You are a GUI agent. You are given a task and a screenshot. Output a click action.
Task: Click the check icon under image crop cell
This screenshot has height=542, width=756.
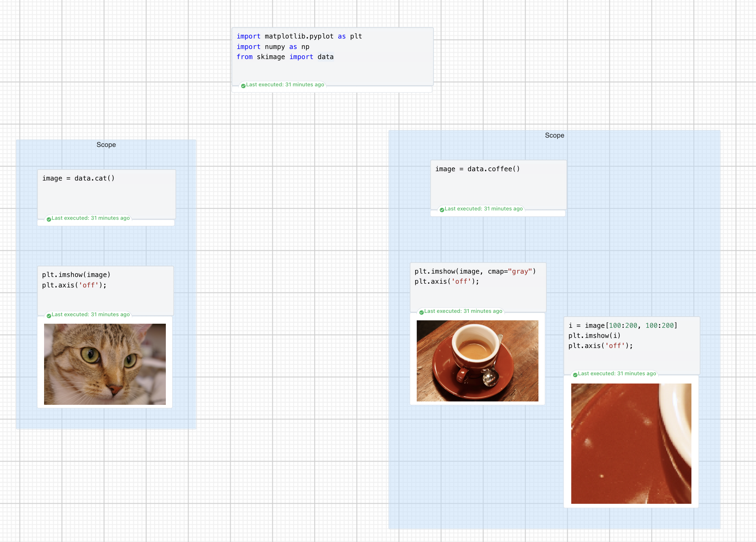(x=575, y=375)
